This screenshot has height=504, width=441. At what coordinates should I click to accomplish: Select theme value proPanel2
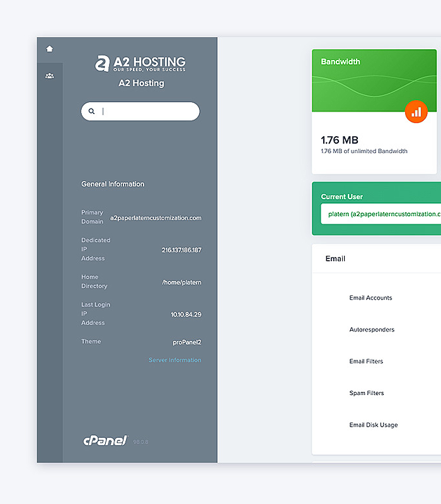[x=187, y=342]
